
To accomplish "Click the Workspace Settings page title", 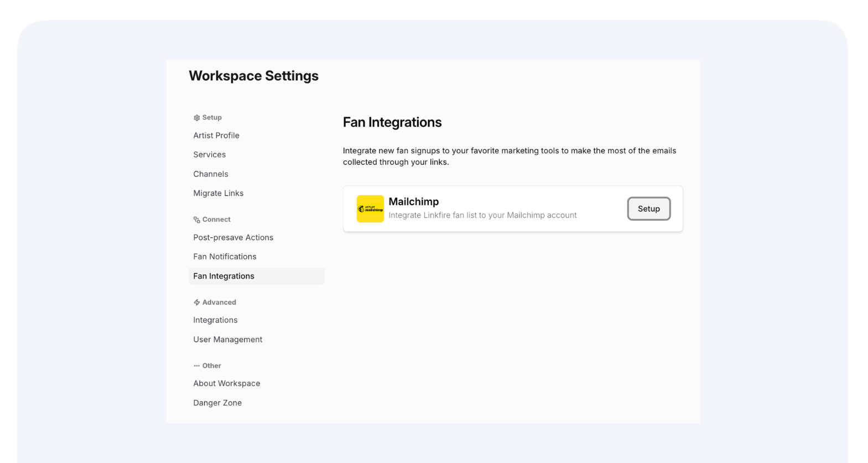I will tap(253, 76).
